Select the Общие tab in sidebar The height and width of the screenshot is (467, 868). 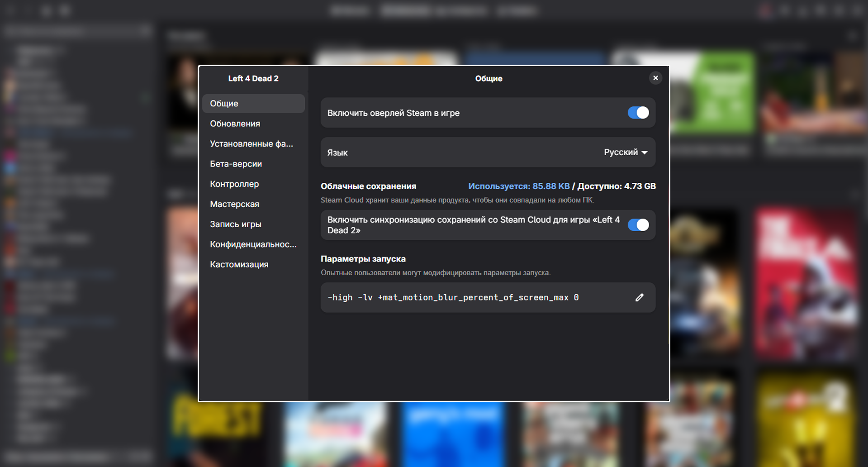pyautogui.click(x=253, y=104)
